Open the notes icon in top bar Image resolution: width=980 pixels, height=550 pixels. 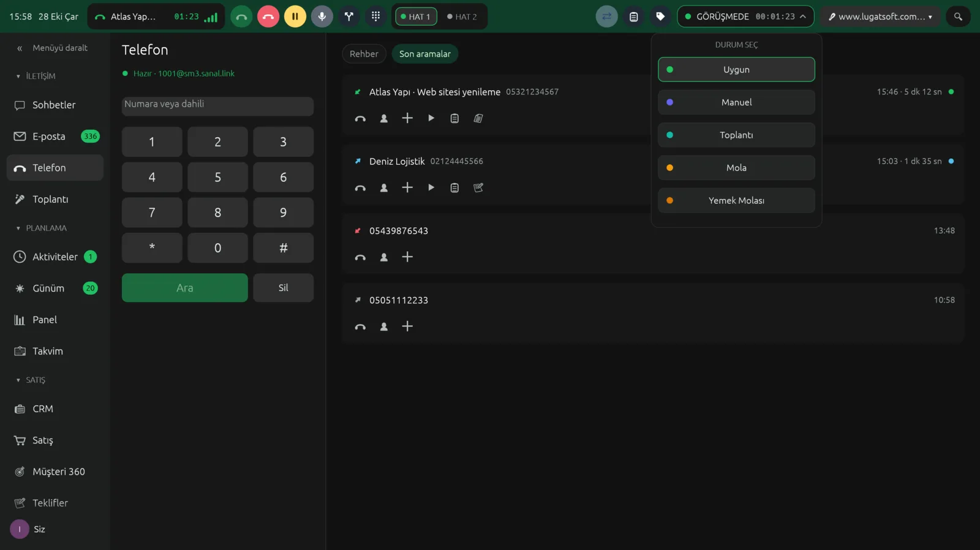pos(633,17)
